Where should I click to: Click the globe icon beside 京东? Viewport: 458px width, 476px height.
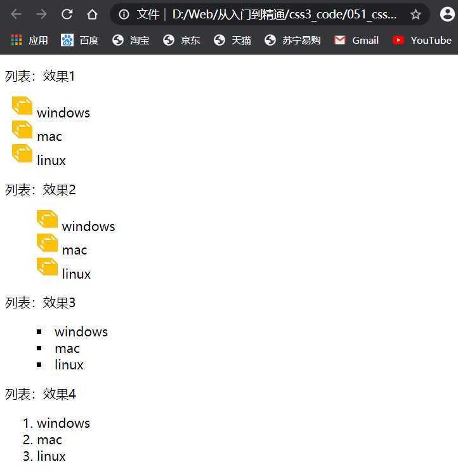169,40
